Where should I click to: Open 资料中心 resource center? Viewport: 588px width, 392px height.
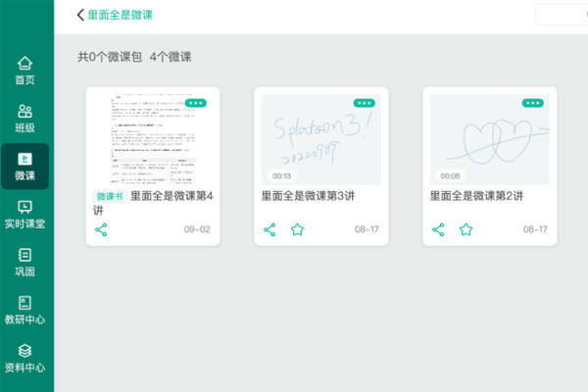[25, 358]
